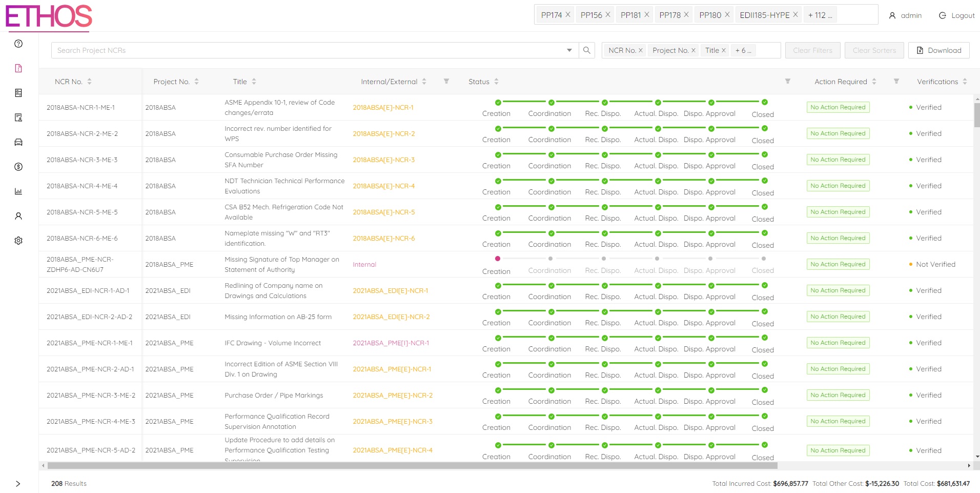Click the help question mark sidebar icon

click(x=18, y=44)
